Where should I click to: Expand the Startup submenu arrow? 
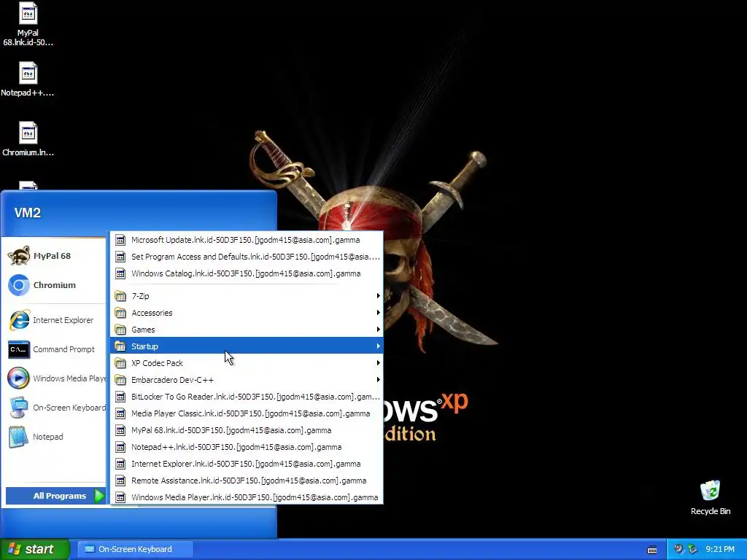379,346
